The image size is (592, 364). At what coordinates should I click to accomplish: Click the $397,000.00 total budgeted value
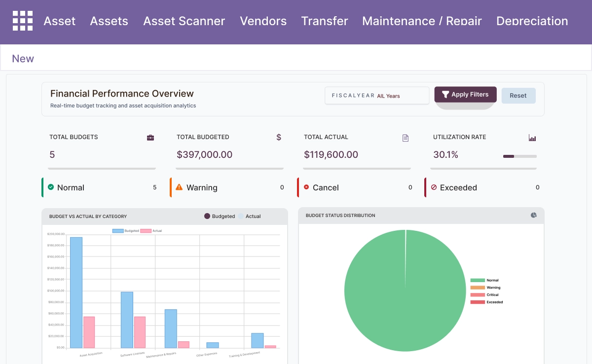click(x=205, y=154)
